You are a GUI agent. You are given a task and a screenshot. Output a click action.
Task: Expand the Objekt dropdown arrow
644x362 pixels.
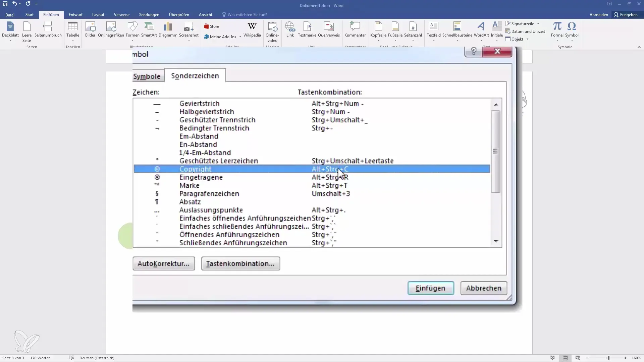click(x=527, y=39)
